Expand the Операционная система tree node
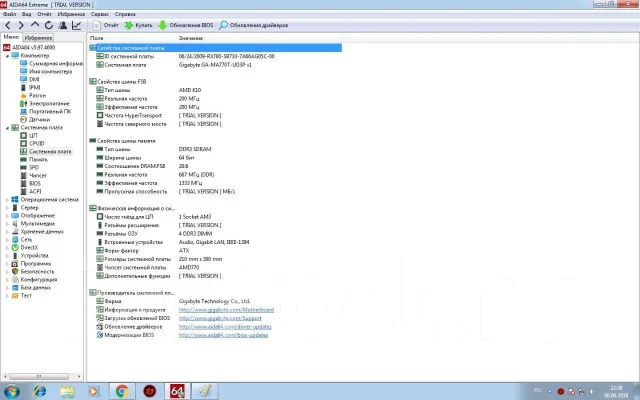 click(x=7, y=200)
